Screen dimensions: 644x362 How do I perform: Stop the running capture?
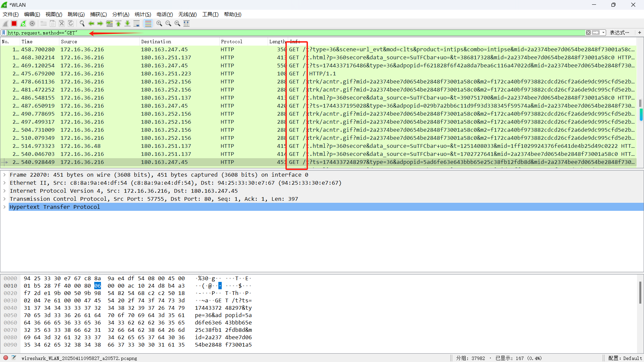click(x=14, y=23)
